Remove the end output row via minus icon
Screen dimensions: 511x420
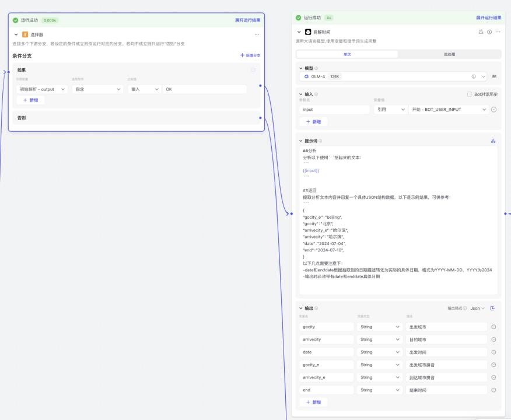494,390
